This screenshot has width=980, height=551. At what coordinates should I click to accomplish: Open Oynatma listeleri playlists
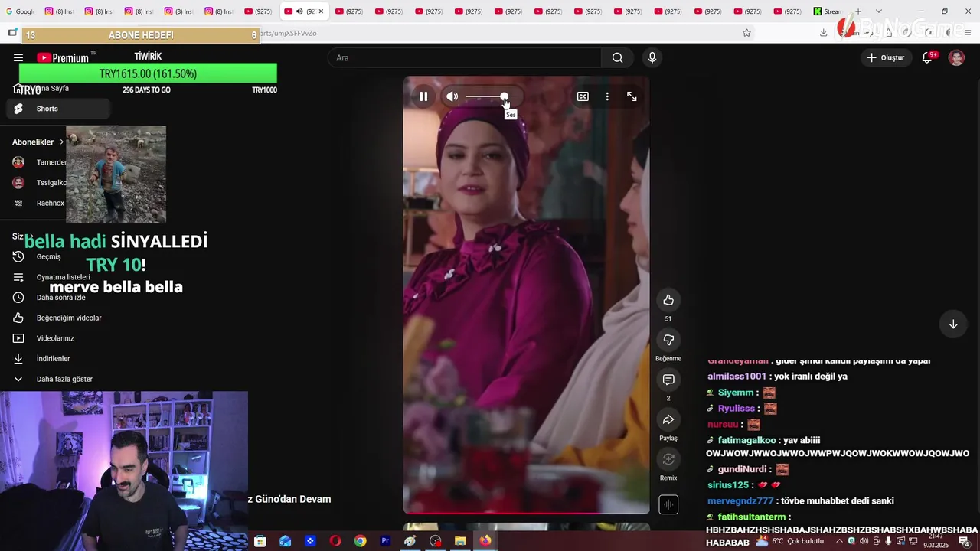[57, 277]
